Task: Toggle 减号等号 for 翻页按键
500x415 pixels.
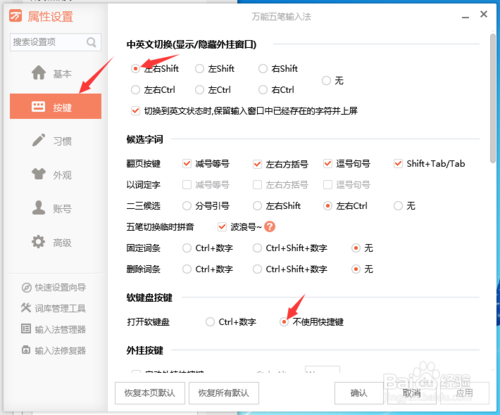Action: [x=187, y=164]
